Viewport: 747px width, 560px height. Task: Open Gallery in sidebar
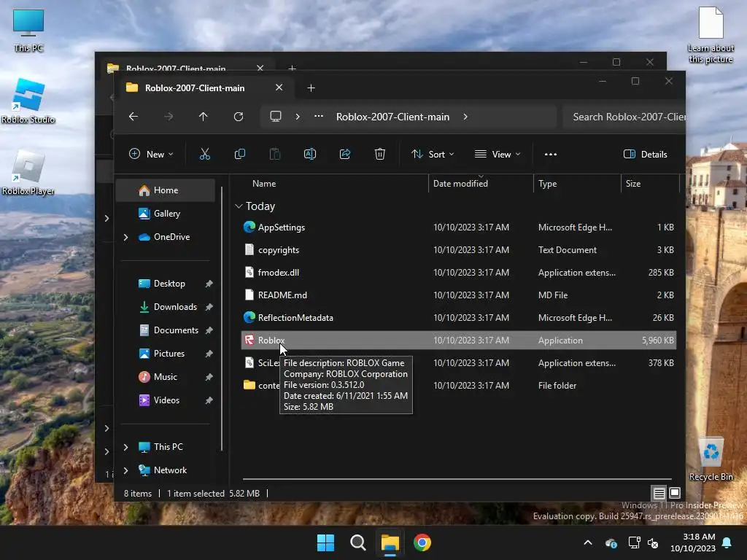click(x=166, y=214)
